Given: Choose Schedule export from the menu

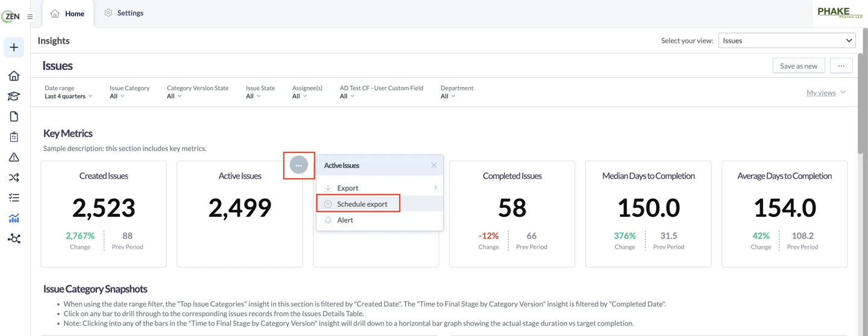Looking at the screenshot, I should click(380, 204).
